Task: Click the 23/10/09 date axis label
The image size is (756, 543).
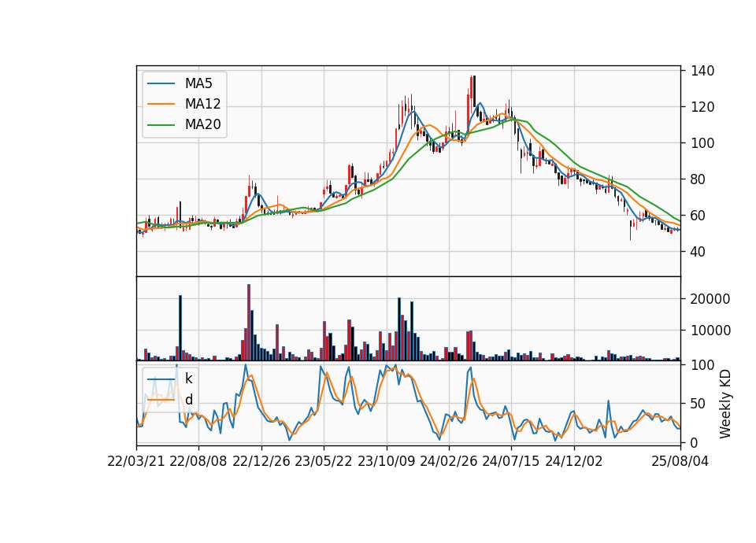Action: click(x=386, y=461)
